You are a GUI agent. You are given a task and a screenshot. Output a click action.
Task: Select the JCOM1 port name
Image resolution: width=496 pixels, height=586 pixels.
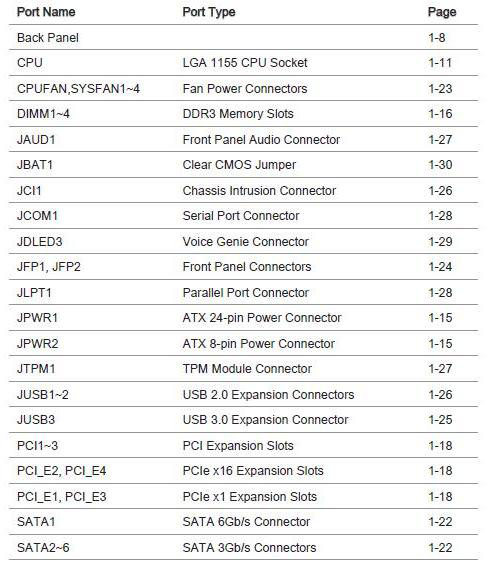37,216
